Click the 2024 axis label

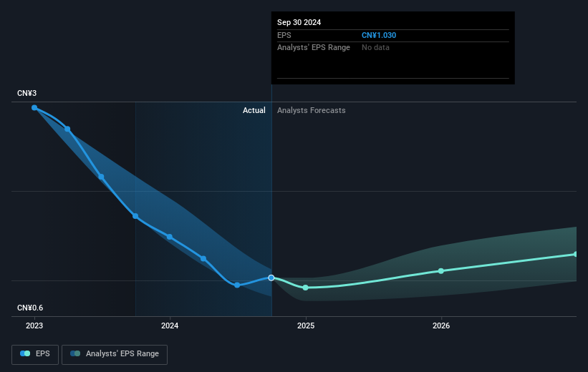[170, 325]
